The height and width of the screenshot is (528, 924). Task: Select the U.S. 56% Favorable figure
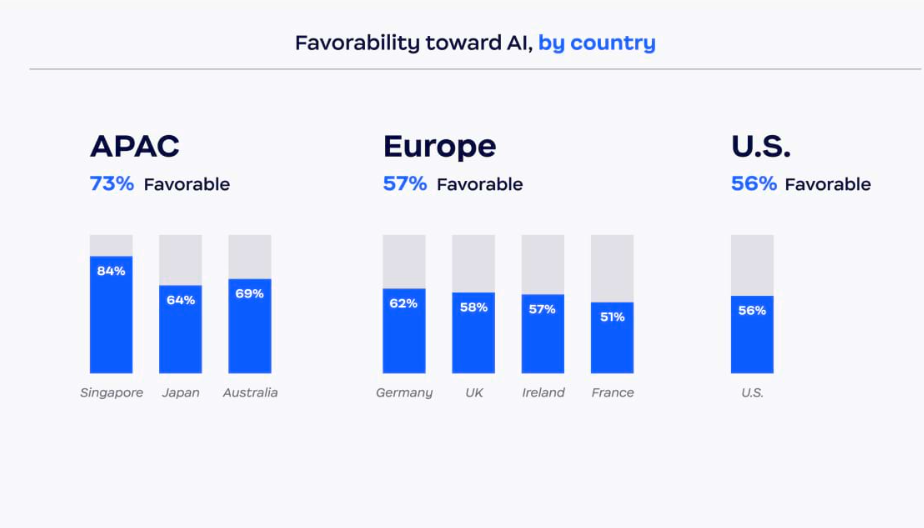[x=801, y=184]
